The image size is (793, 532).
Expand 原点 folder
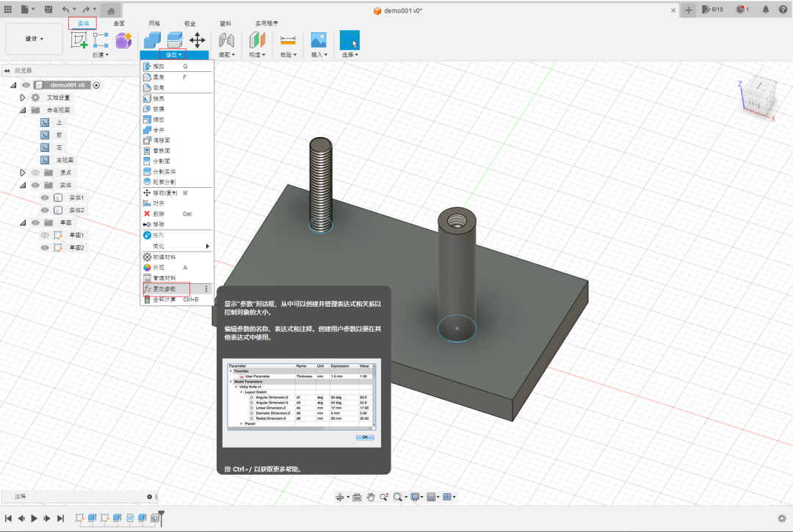click(22, 172)
